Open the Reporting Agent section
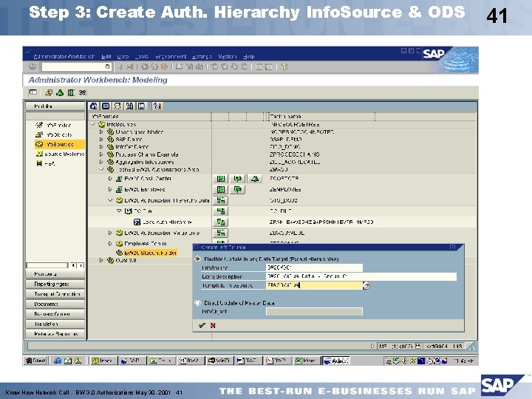The image size is (532, 399). [55, 284]
